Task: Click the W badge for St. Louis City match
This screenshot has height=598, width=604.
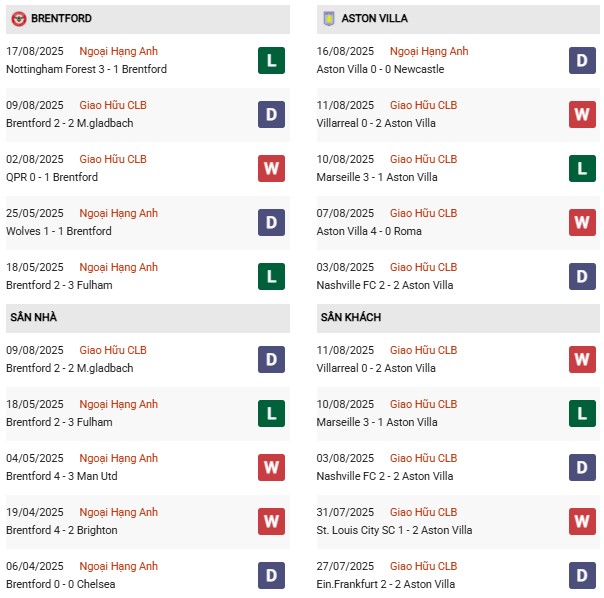Action: 583,522
